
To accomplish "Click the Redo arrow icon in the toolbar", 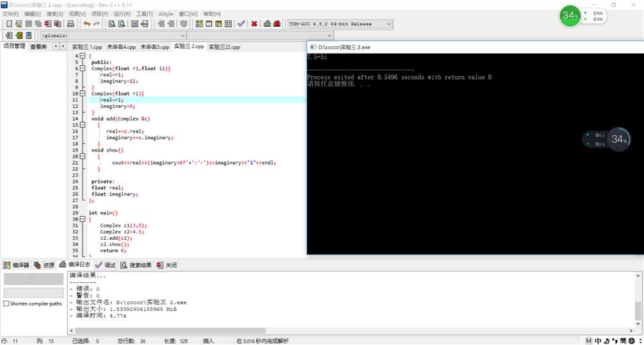I will pos(97,24).
